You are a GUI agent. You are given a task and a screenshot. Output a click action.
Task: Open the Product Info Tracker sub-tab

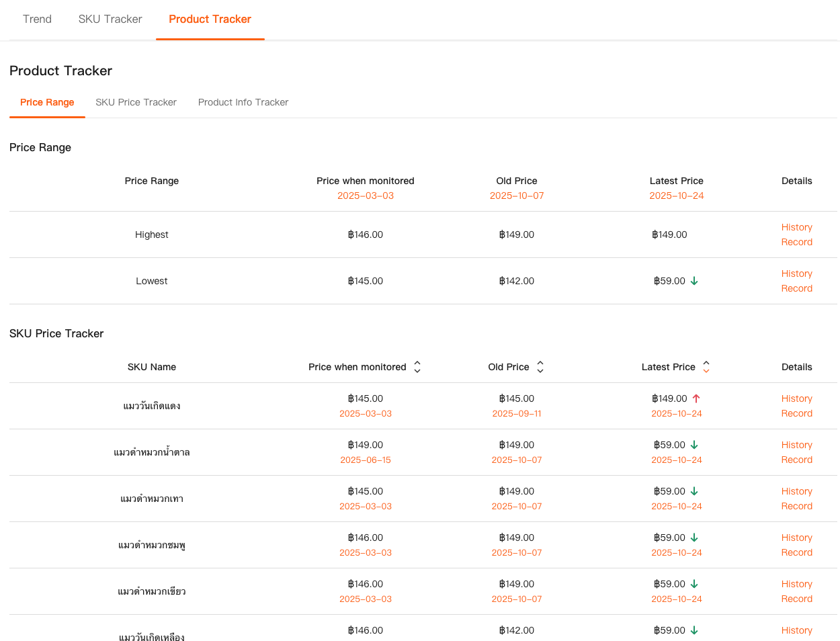pyautogui.click(x=243, y=102)
